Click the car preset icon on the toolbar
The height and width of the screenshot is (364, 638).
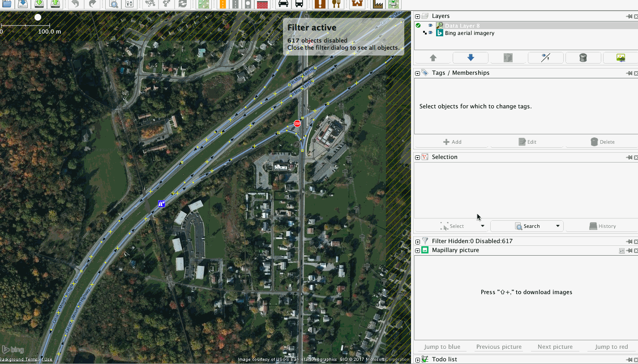point(284,4)
